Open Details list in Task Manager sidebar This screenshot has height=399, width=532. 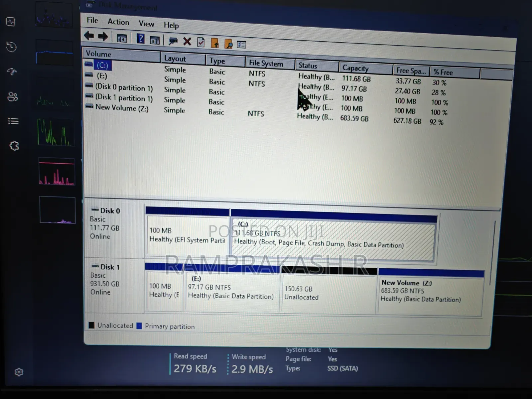[x=13, y=121]
